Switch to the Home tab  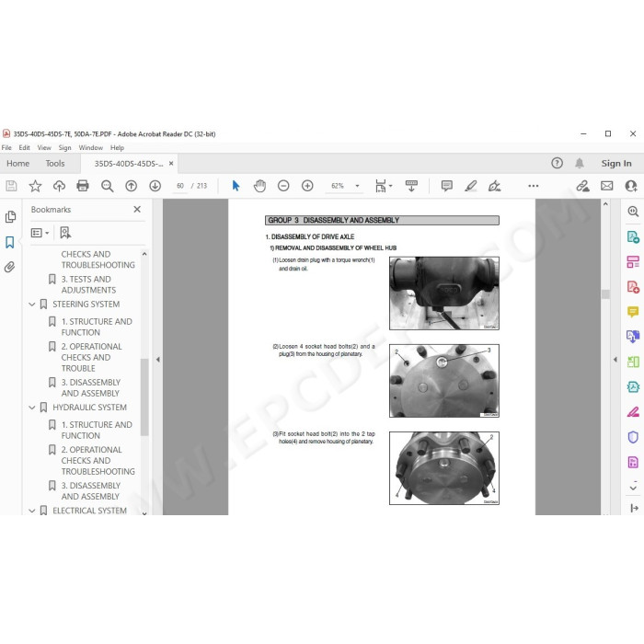18,164
